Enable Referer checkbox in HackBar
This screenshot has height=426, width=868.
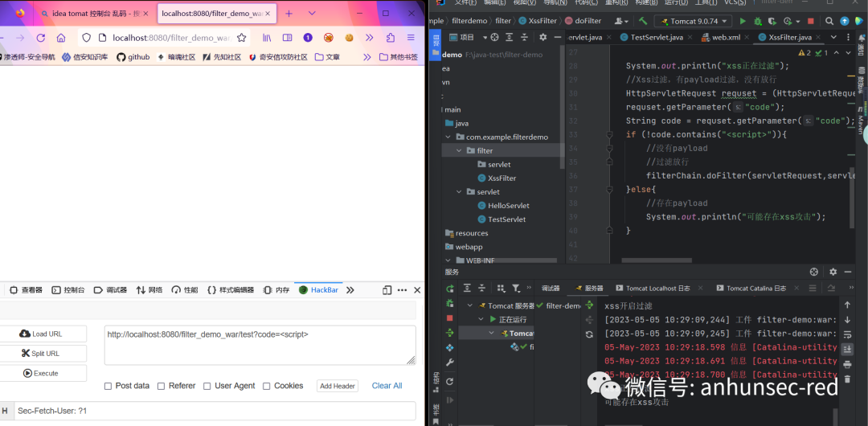161,386
